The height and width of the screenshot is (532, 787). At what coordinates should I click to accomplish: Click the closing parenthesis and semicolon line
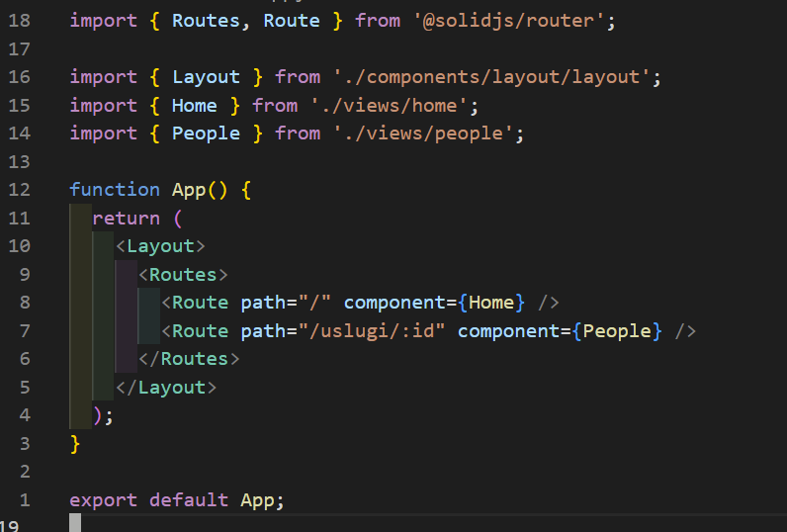tap(103, 415)
